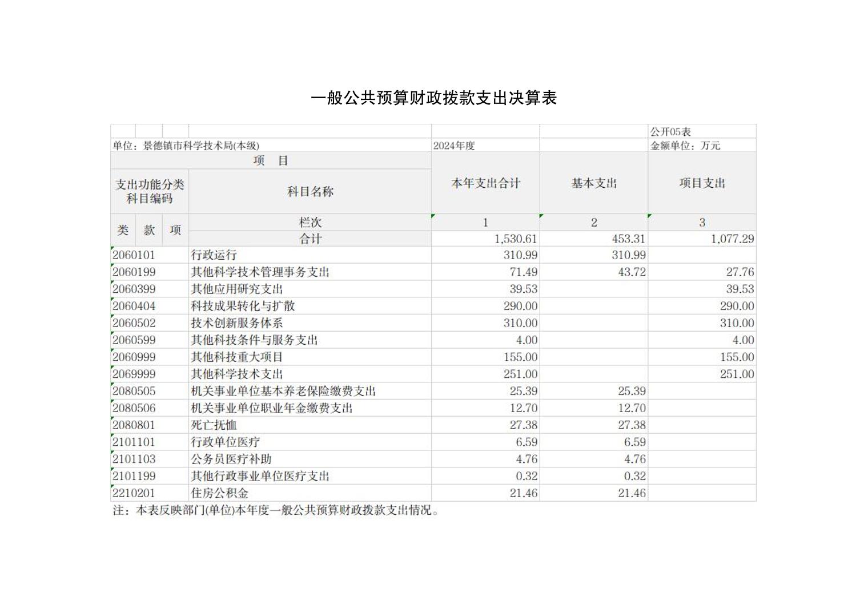Image resolution: width=868 pixels, height=613 pixels.
Task: Select the 公务员医疗补助 cell
Action: coord(231,459)
